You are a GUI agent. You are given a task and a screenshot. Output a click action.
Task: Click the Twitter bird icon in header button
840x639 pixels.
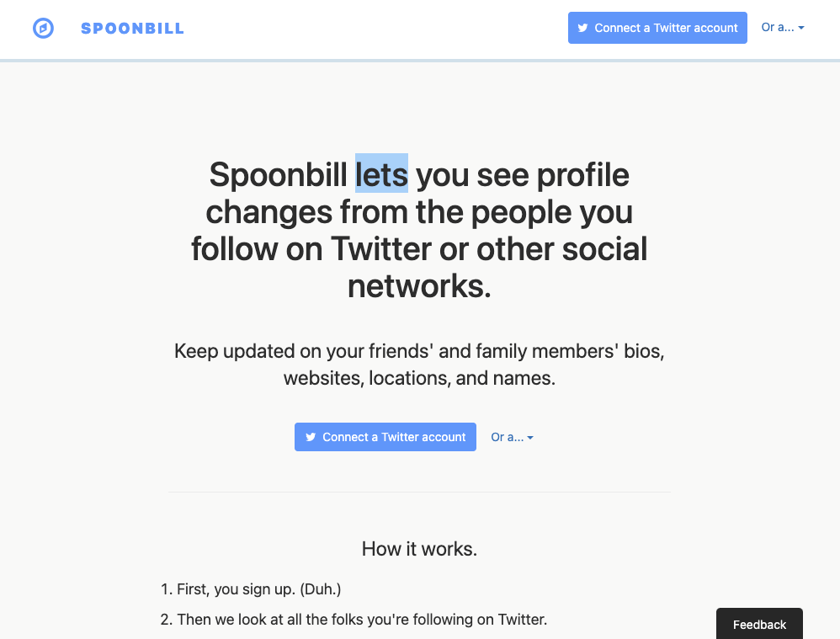(582, 28)
